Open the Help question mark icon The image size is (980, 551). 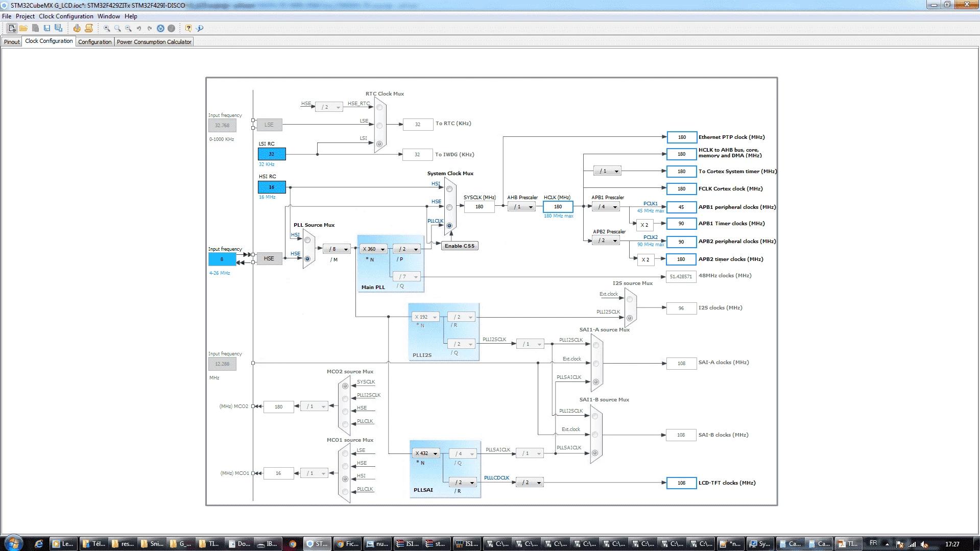[x=188, y=29]
